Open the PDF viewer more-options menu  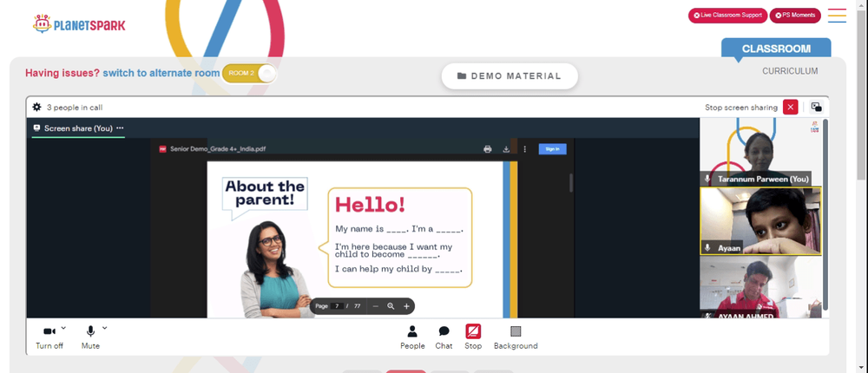coord(525,149)
